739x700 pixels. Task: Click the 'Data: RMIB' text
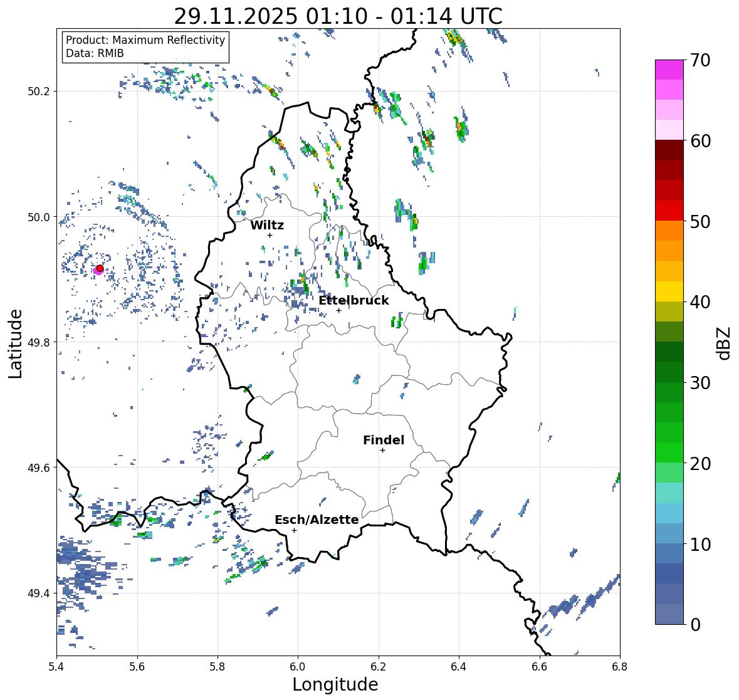95,53
